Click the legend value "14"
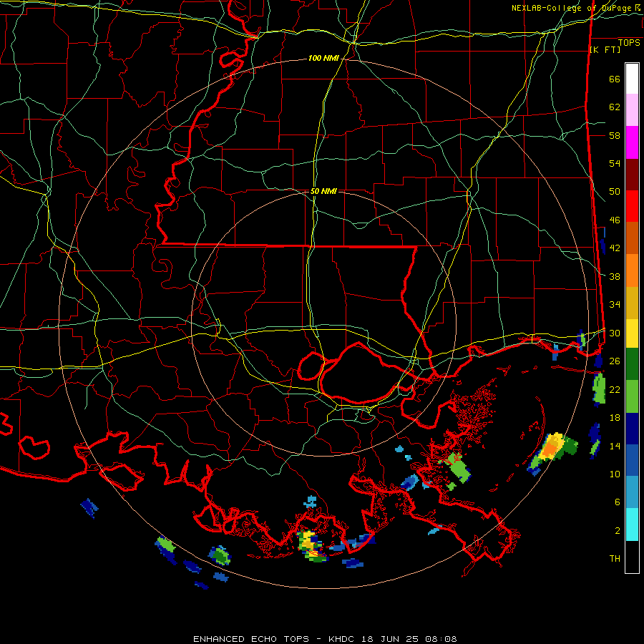This screenshot has width=644, height=644. click(615, 446)
